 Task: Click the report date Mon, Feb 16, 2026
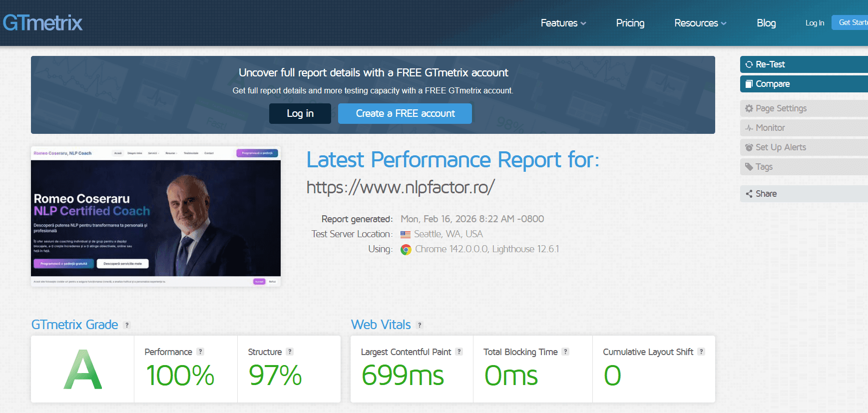472,219
